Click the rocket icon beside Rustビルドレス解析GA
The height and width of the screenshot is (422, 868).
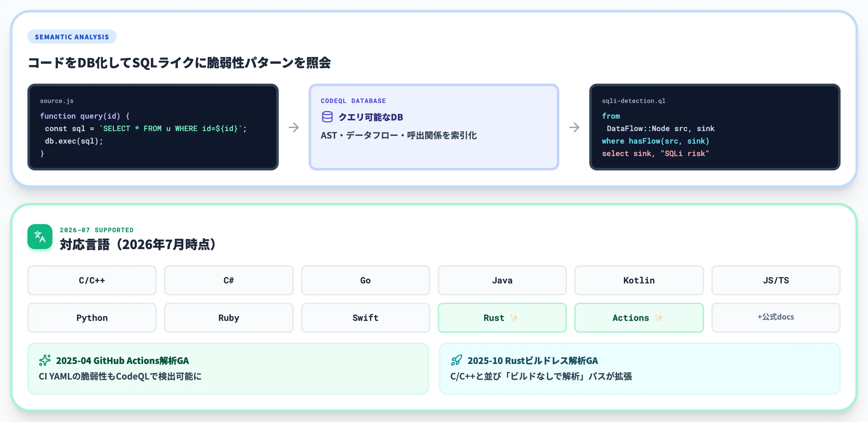456,360
